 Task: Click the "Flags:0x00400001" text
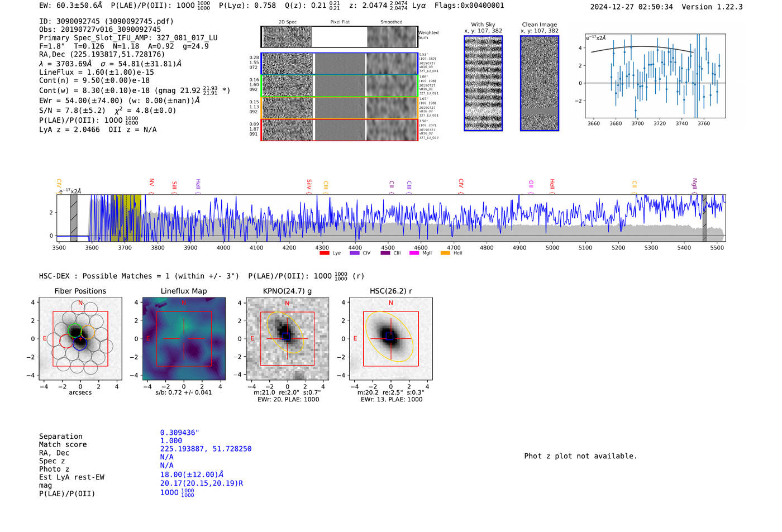tap(469, 6)
